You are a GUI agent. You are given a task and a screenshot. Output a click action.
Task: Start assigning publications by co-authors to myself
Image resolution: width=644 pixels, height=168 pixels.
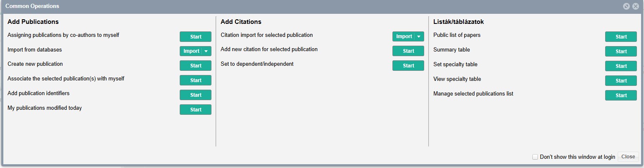pos(196,36)
